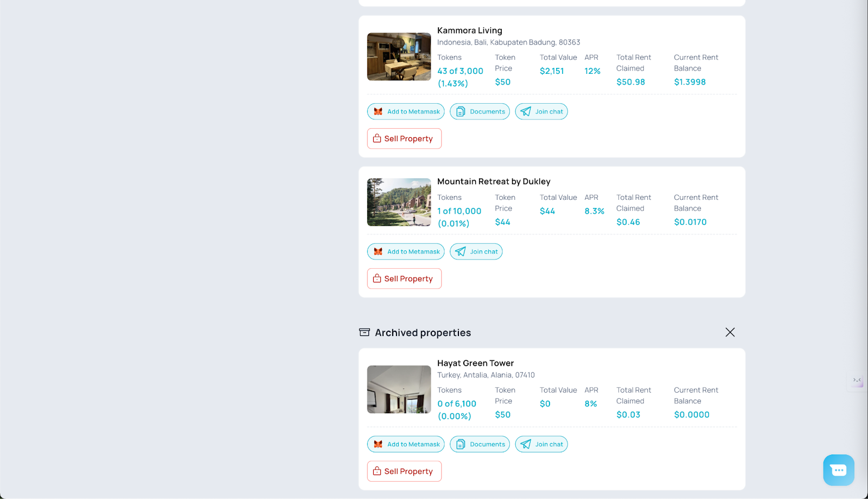Click the archive box icon beside Archived properties

365,332
